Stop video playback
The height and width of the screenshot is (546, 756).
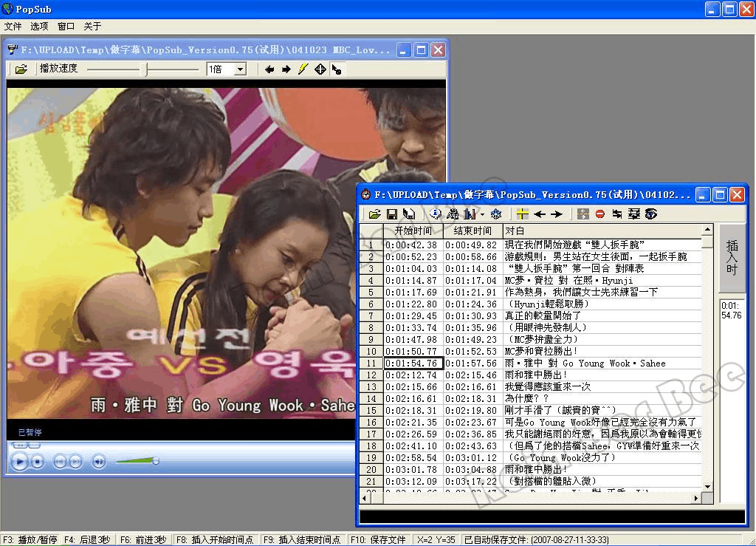pos(38,462)
